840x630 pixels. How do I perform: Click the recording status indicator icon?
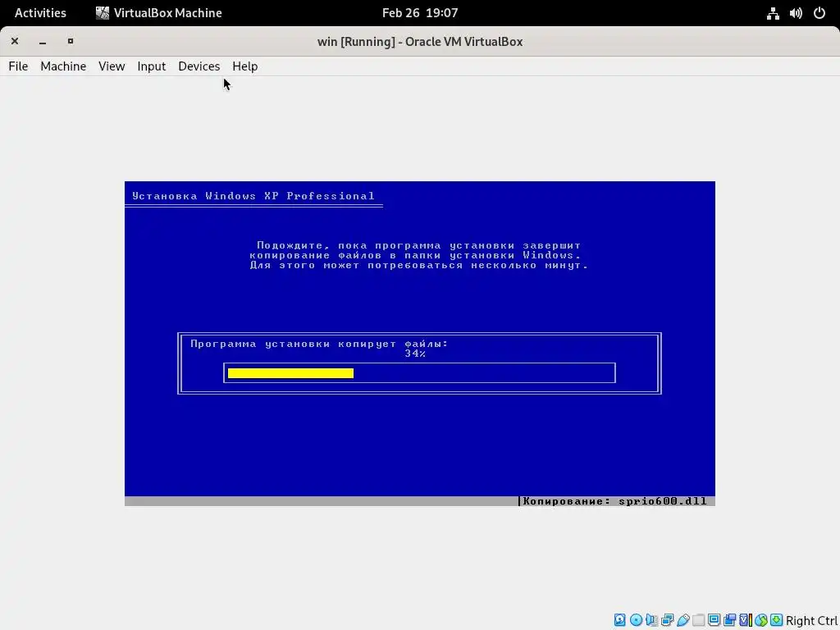point(729,620)
